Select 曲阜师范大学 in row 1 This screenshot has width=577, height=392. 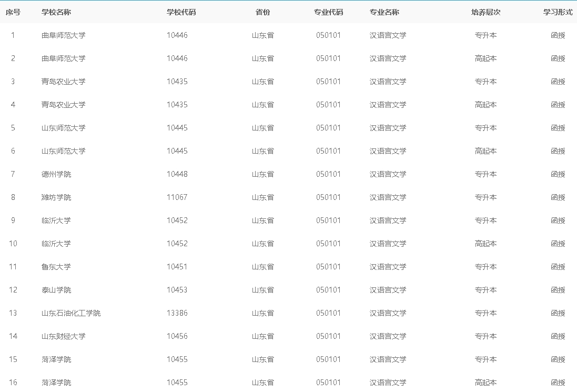pos(63,35)
